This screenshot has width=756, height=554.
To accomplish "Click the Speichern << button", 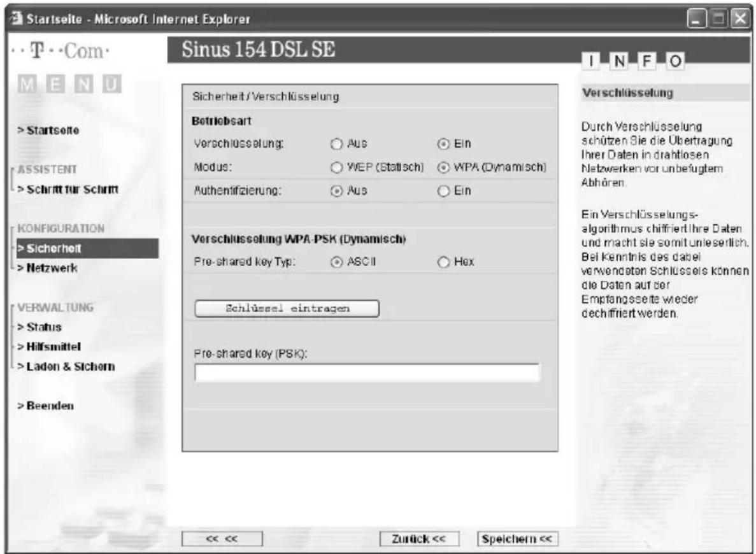I will pos(517,539).
